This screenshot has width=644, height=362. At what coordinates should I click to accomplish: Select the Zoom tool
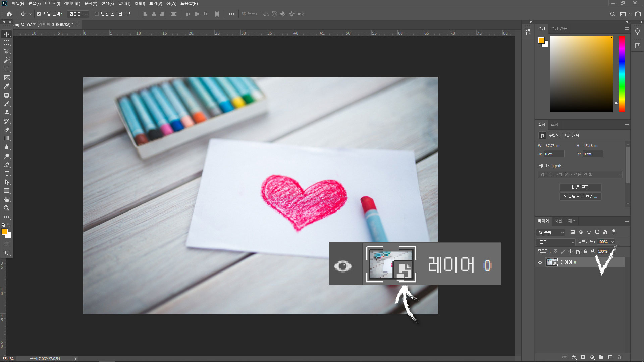tap(7, 208)
